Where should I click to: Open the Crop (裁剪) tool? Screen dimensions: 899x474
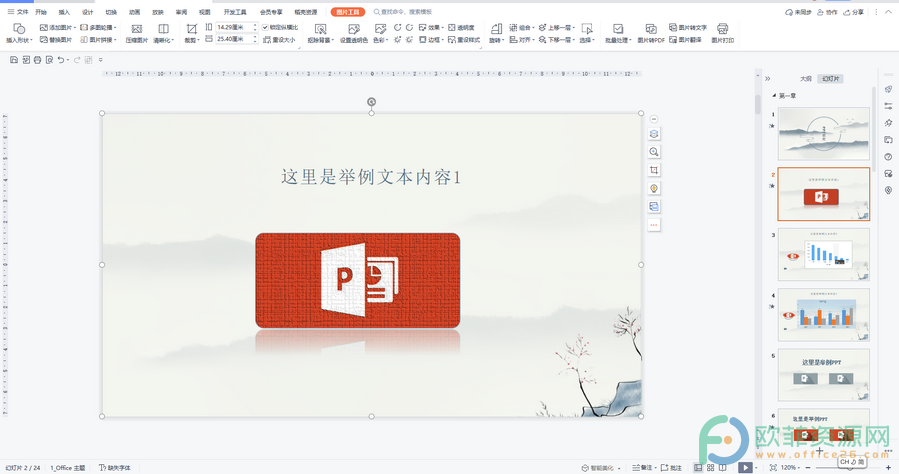pos(191,33)
